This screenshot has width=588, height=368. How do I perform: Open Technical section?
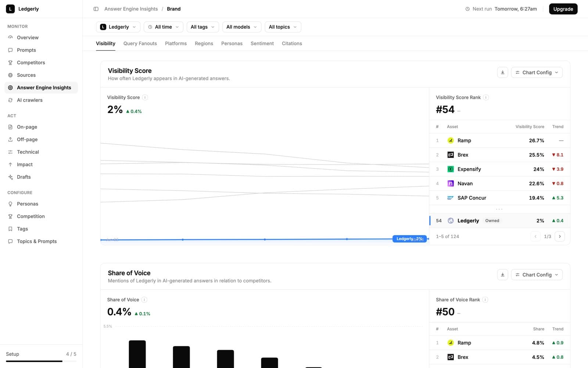(41, 152)
